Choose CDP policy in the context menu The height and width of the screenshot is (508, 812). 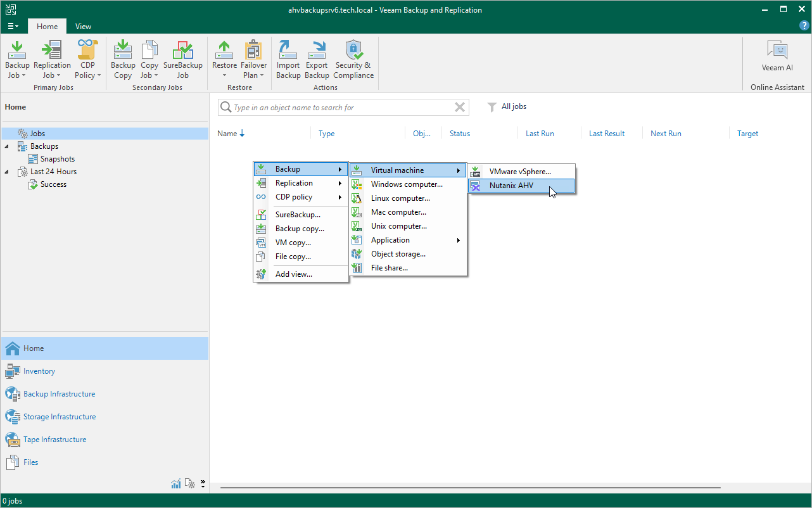click(x=301, y=197)
